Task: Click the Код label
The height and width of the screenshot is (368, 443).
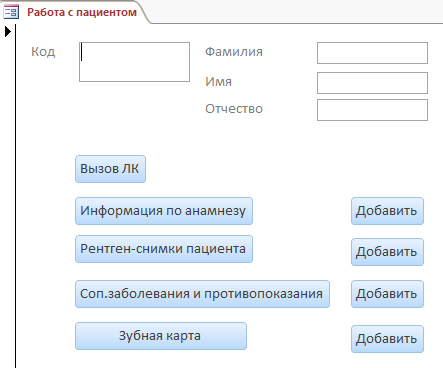Action: tap(43, 52)
